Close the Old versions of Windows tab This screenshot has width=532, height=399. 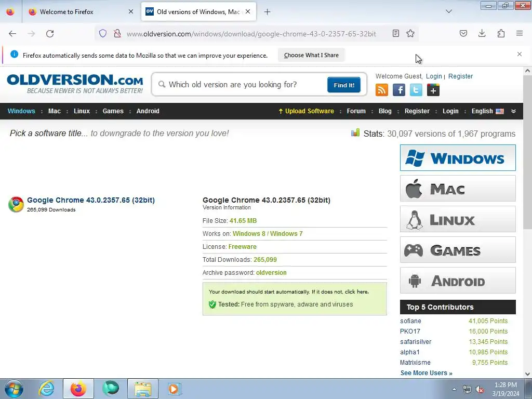tap(248, 11)
